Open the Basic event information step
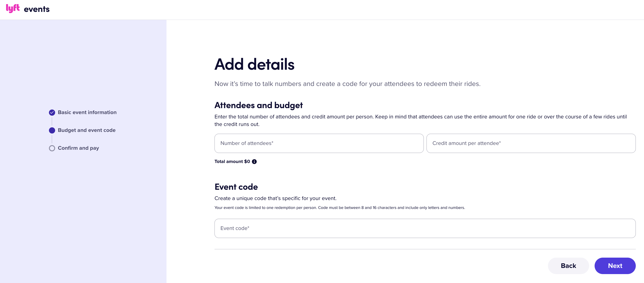 pos(87,112)
